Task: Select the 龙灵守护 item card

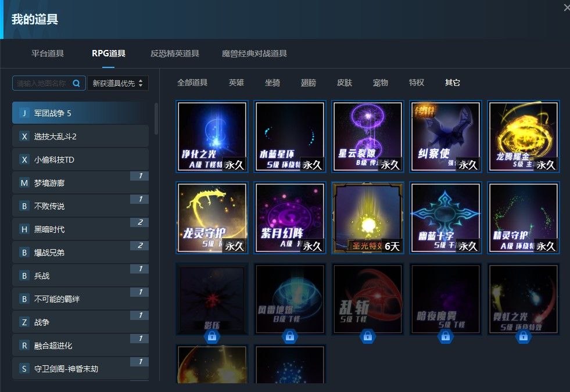Action: click(212, 218)
